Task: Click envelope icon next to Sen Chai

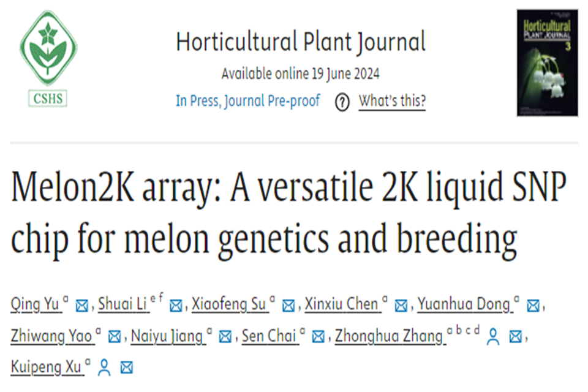Action: [318, 336]
